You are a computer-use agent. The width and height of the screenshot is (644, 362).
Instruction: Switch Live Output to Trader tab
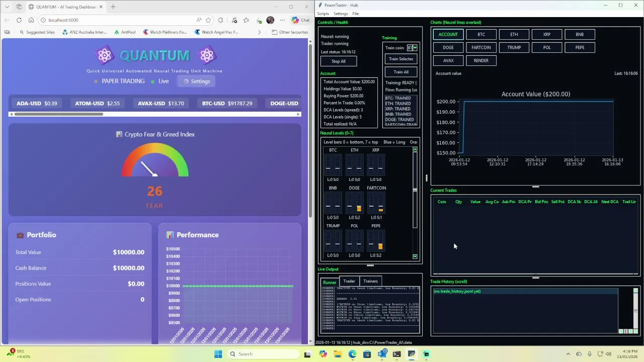pyautogui.click(x=349, y=281)
